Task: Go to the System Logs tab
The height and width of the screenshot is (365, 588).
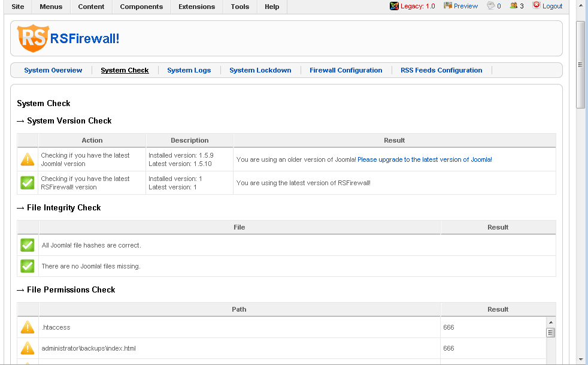Action: click(189, 70)
